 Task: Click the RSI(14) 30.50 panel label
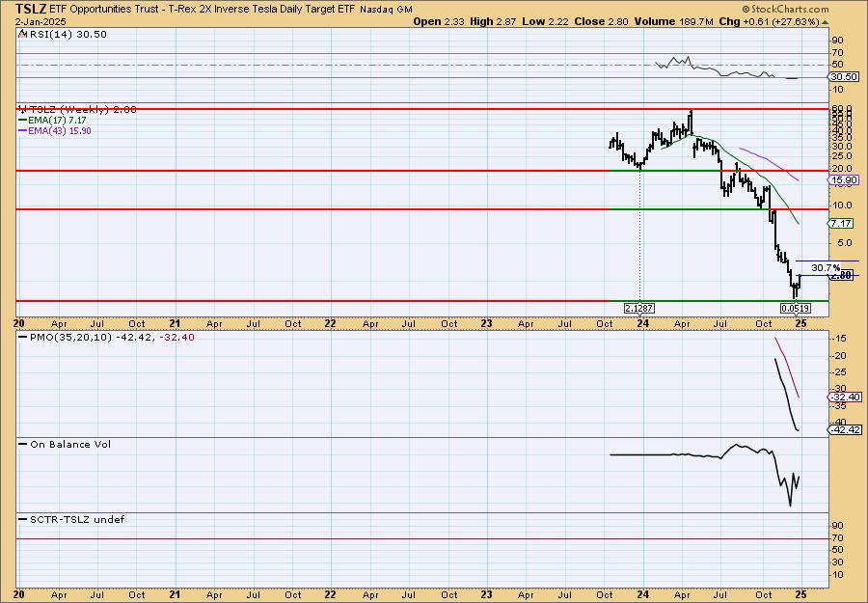click(67, 35)
